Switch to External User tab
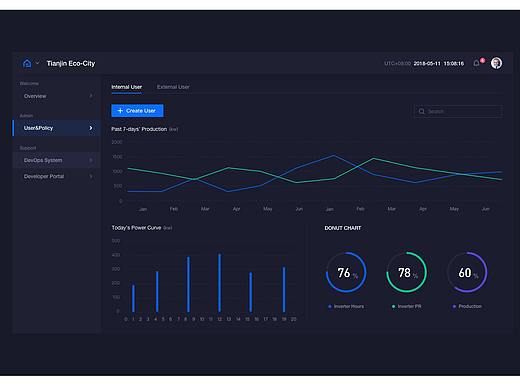Screen dimensions: 520x390 click(x=173, y=87)
